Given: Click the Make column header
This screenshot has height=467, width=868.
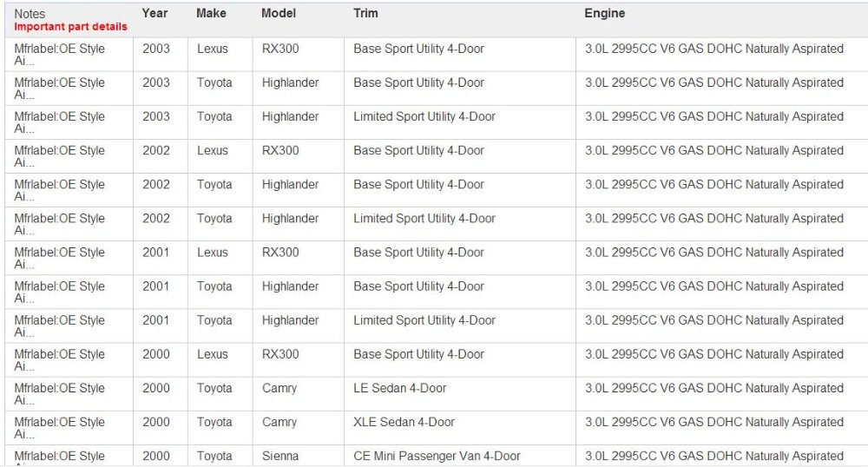Looking at the screenshot, I should point(211,13).
